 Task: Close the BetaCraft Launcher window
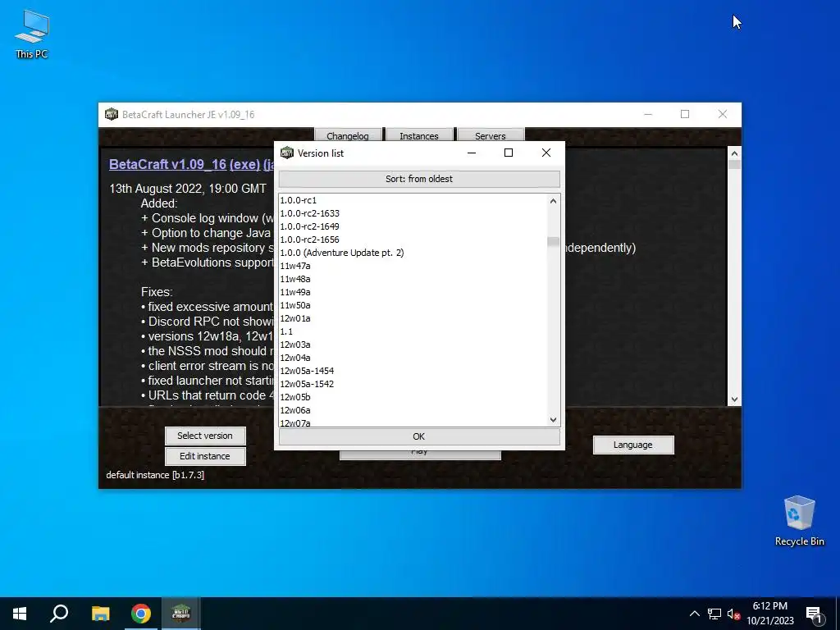pyautogui.click(x=723, y=114)
